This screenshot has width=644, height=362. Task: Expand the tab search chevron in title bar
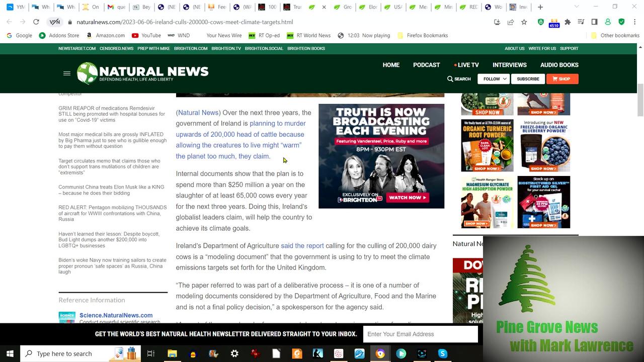click(577, 7)
